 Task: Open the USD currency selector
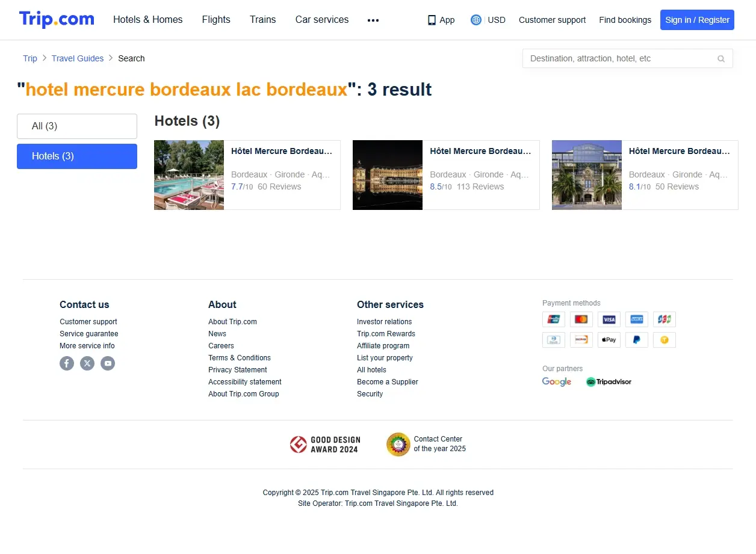(x=497, y=20)
